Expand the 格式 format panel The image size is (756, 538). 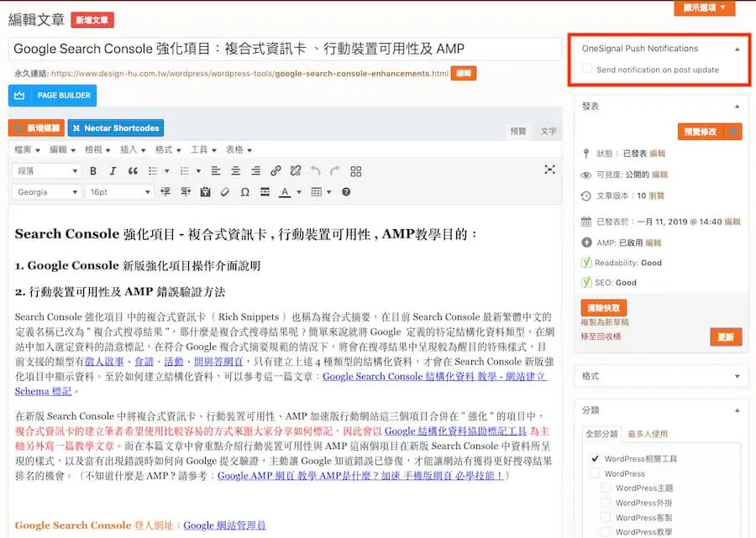coord(738,376)
